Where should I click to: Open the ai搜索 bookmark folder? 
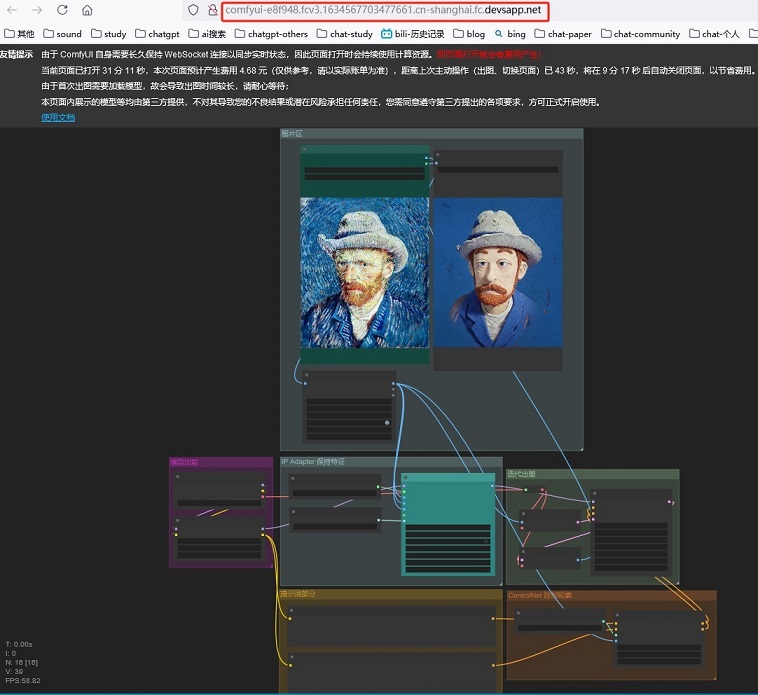(207, 34)
